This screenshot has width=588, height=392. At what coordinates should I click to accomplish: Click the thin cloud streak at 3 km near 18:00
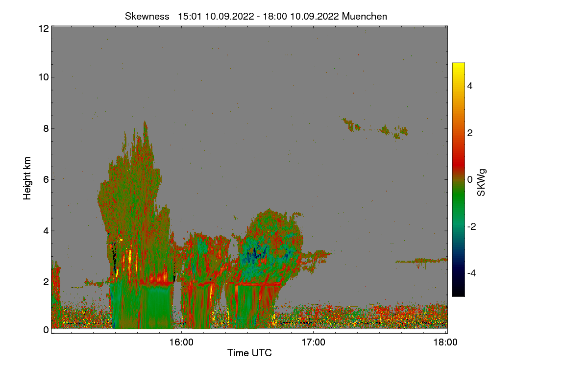click(421, 261)
